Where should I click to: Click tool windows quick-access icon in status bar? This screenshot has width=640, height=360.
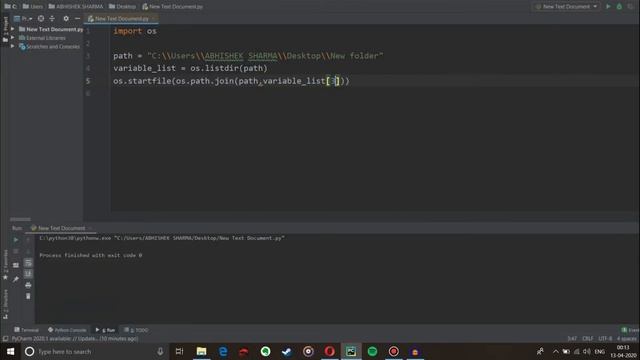[5, 339]
